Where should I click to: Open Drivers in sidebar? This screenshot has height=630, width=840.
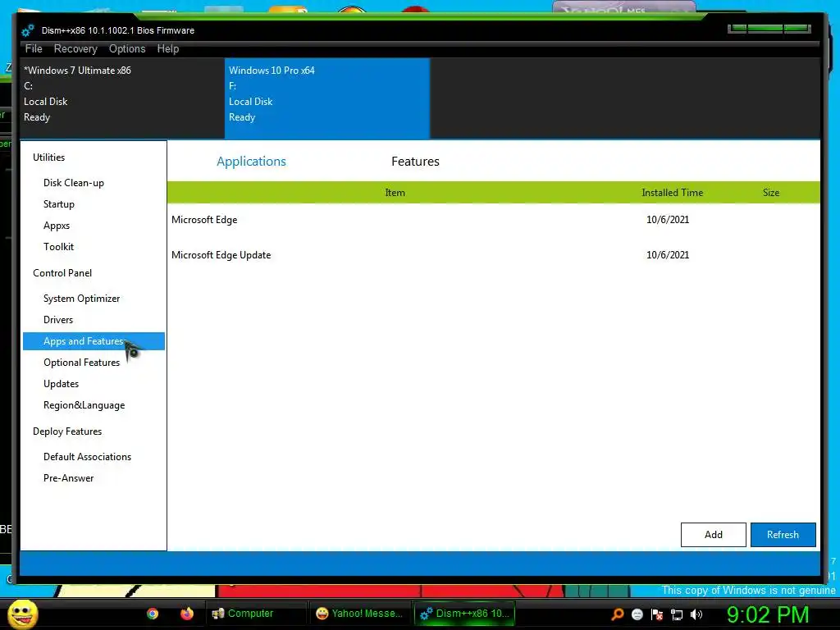pos(58,320)
